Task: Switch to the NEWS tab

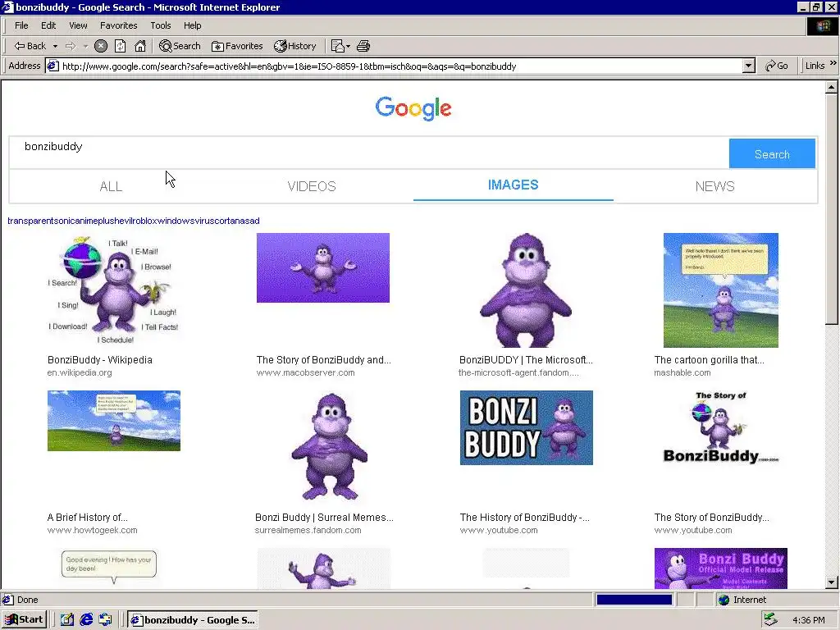Action: click(714, 186)
